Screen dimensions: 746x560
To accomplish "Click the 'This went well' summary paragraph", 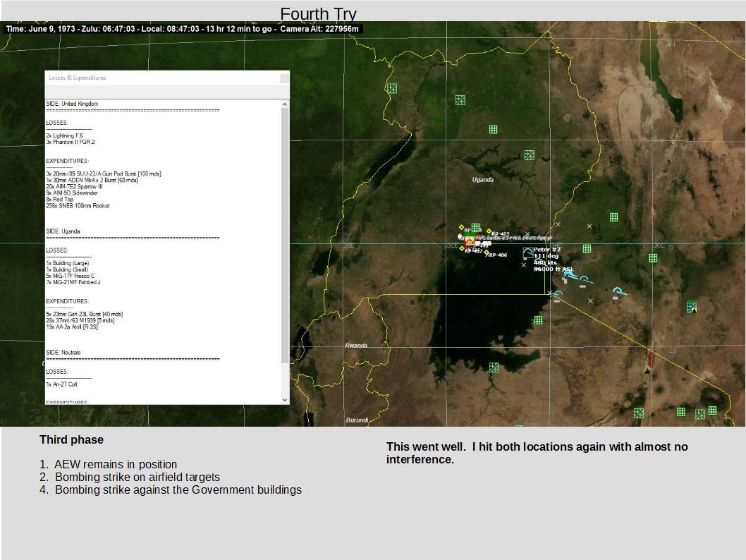I will coord(537,453).
